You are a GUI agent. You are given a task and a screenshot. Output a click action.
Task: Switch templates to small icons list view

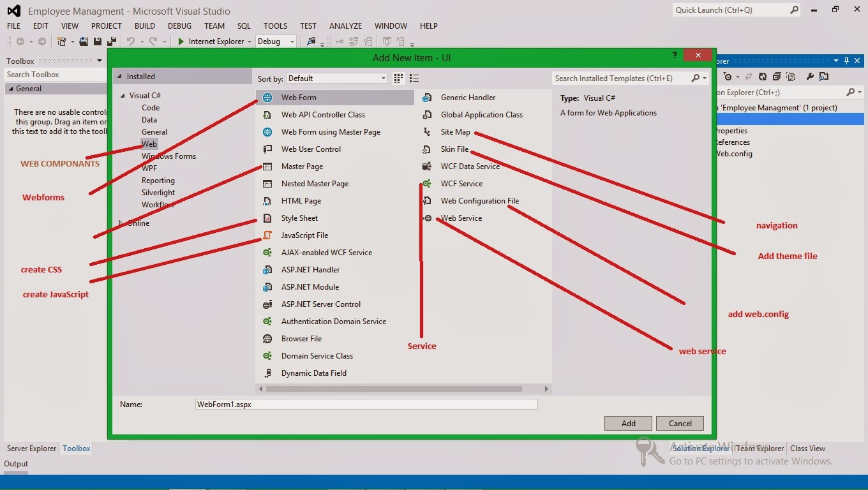[x=414, y=78]
